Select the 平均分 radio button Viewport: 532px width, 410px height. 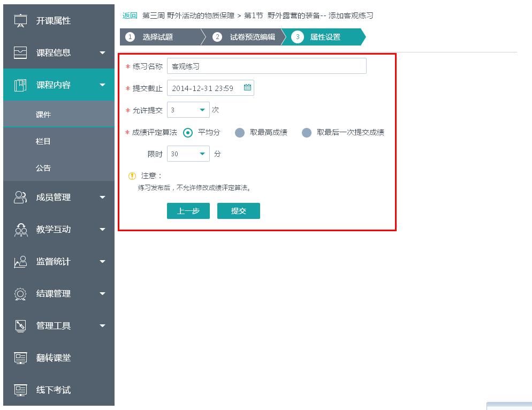coord(188,133)
